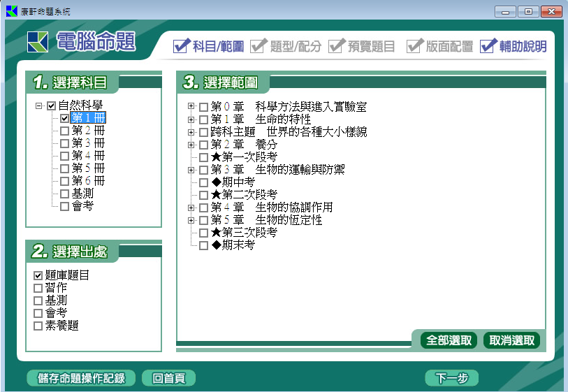Check 第 3 章 生物的運輸與防禦 checkbox
Viewport: 568px width, 392px height.
(203, 170)
